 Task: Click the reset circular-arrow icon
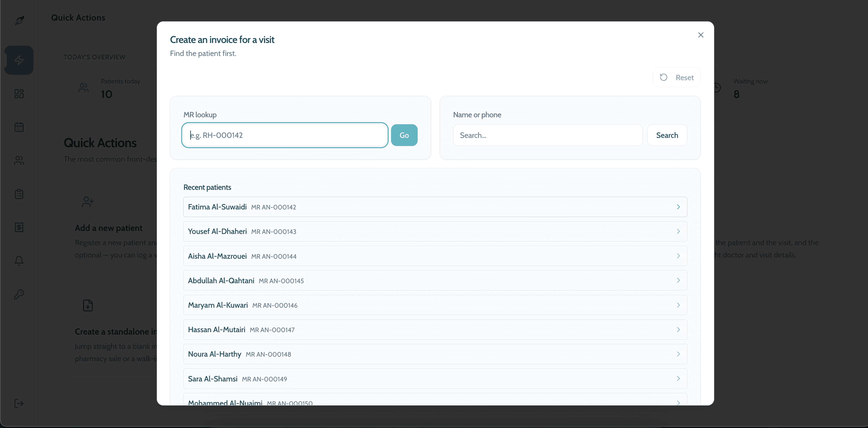663,77
